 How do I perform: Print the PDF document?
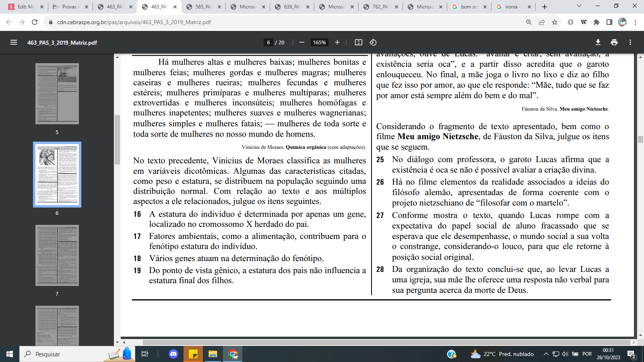click(x=614, y=42)
